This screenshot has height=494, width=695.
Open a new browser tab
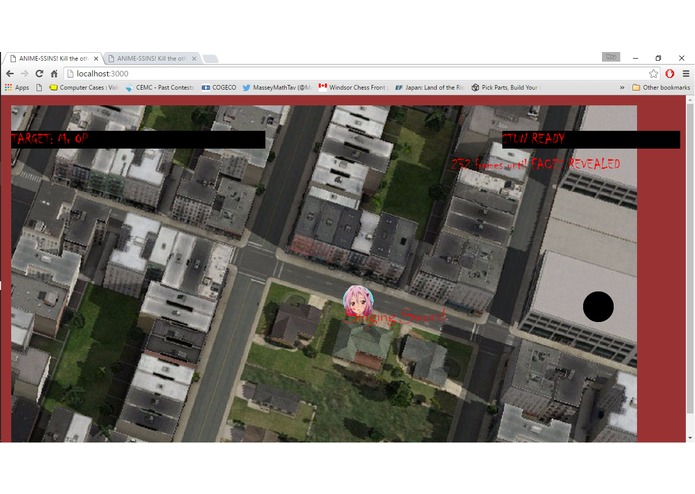tap(211, 58)
